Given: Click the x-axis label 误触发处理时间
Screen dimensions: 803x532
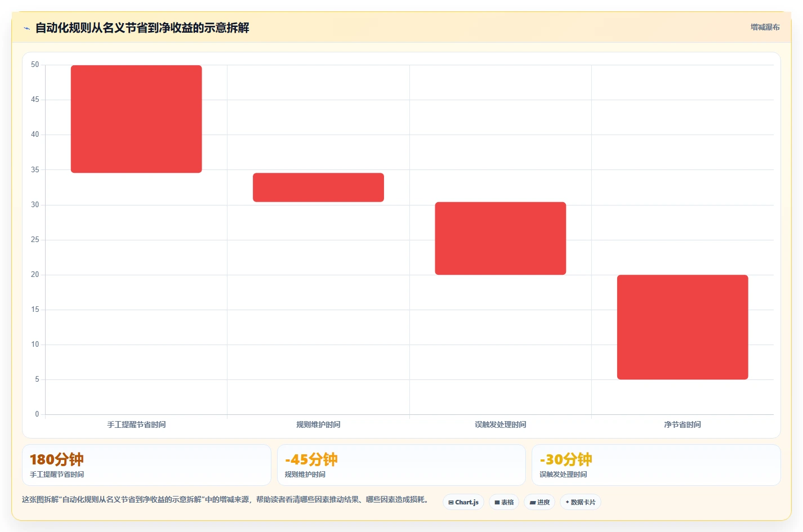Looking at the screenshot, I should click(x=501, y=424).
